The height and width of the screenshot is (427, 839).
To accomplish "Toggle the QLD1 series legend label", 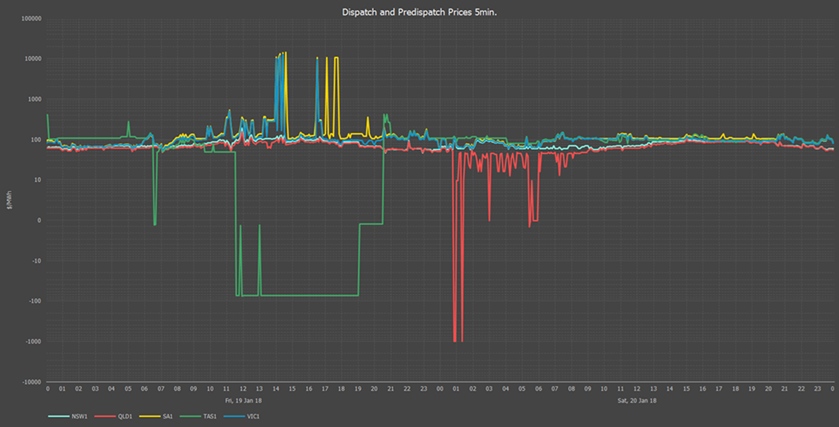I will click(124, 415).
